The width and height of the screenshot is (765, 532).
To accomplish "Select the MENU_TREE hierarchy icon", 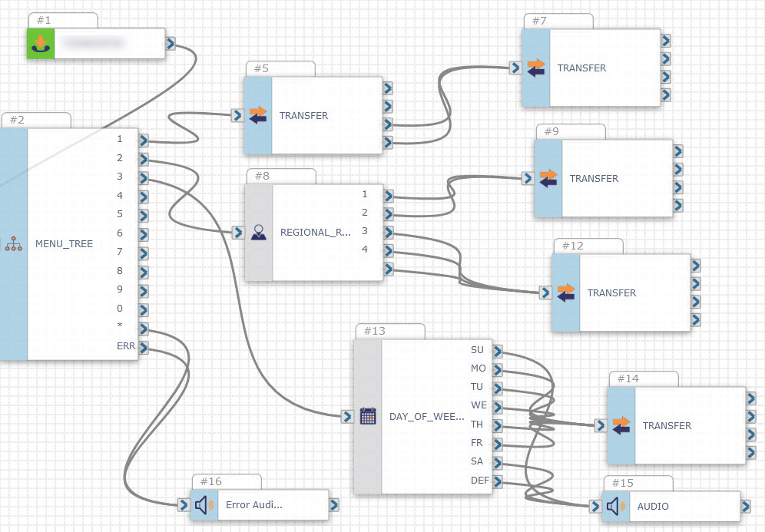I will point(12,244).
